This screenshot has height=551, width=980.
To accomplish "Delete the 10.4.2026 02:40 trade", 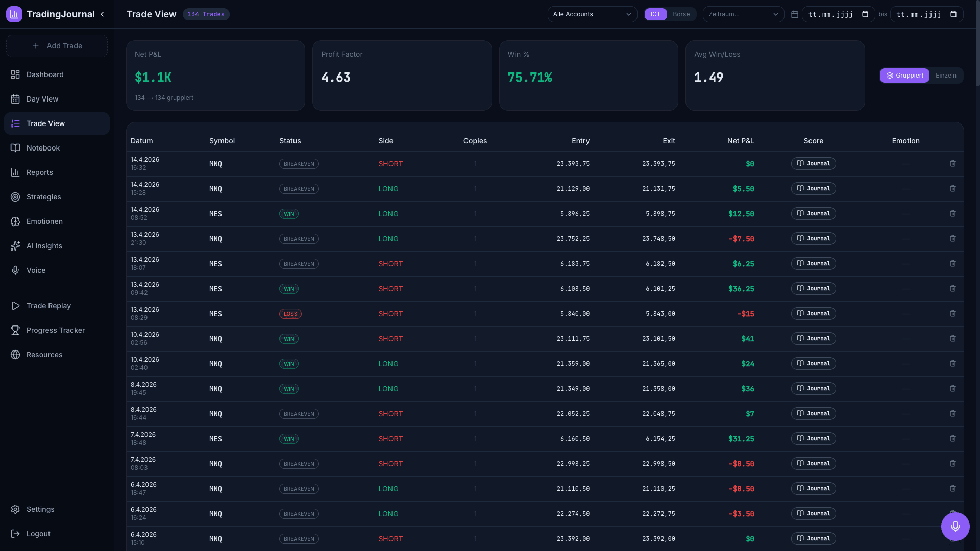I will tap(952, 364).
